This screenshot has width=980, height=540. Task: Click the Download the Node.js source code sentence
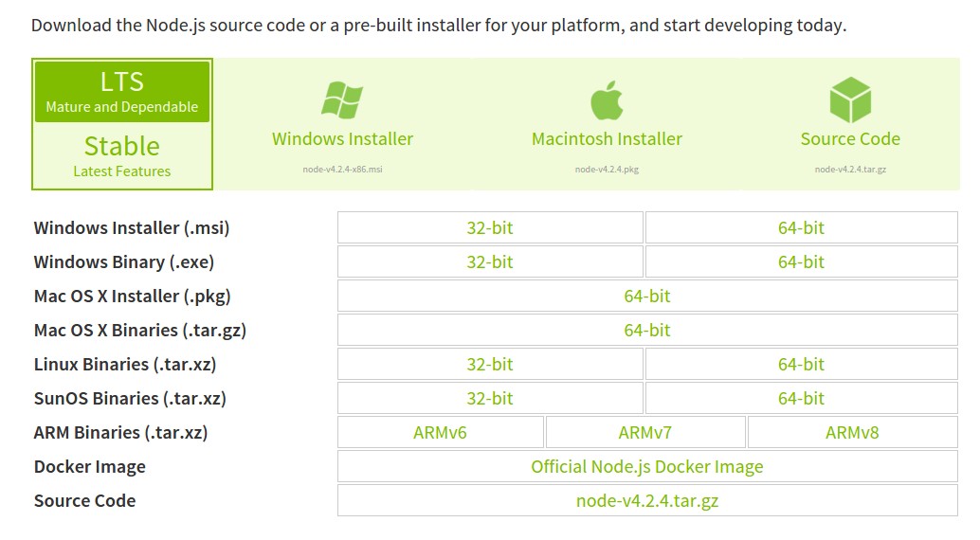pyautogui.click(x=439, y=25)
